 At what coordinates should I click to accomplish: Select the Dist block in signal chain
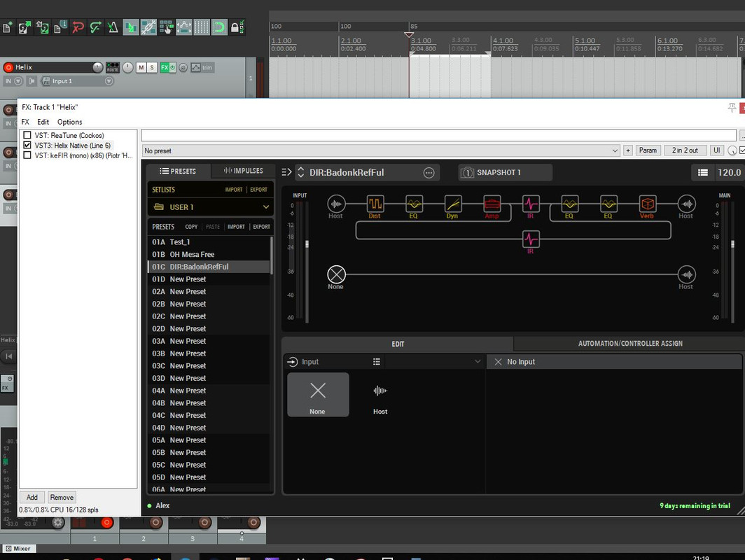[x=375, y=204]
